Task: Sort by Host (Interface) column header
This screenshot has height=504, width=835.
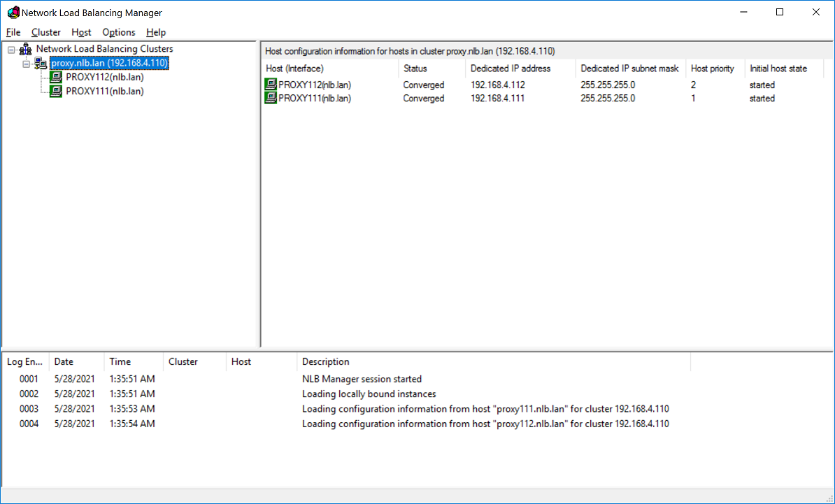Action: click(x=330, y=69)
